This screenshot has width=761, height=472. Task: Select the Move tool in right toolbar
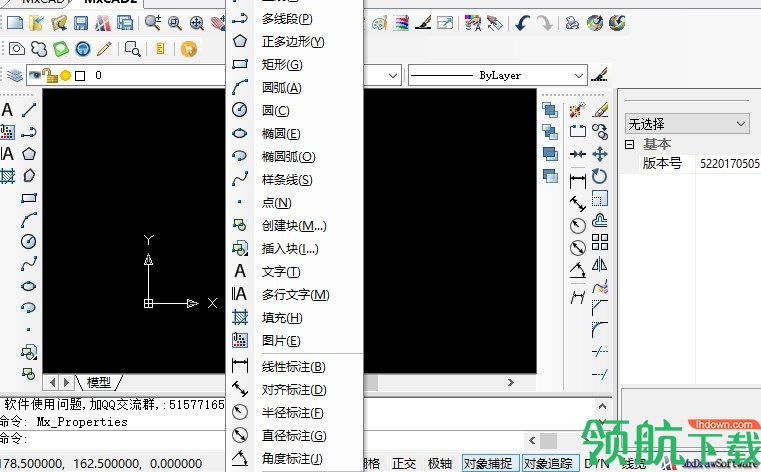click(x=600, y=154)
